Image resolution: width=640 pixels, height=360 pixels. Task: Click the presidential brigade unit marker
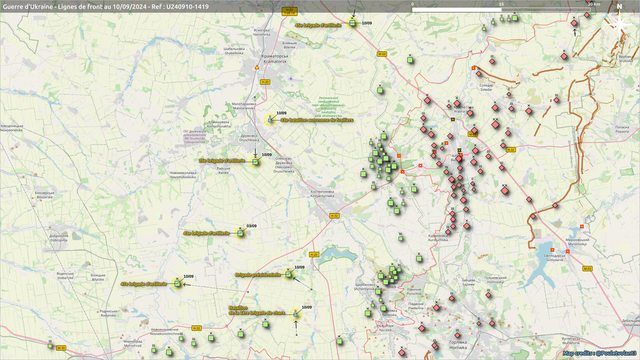click(289, 274)
